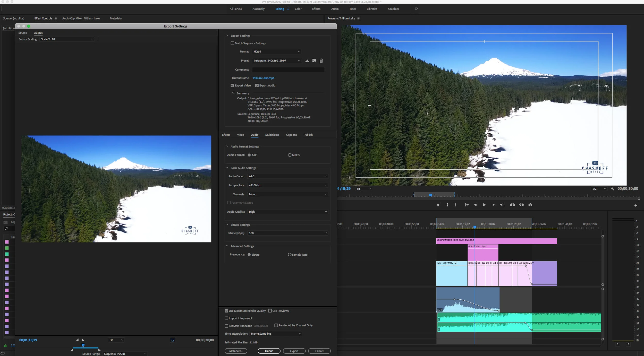Click the Delete Preset trash icon
This screenshot has width=644, height=356.
[321, 61]
